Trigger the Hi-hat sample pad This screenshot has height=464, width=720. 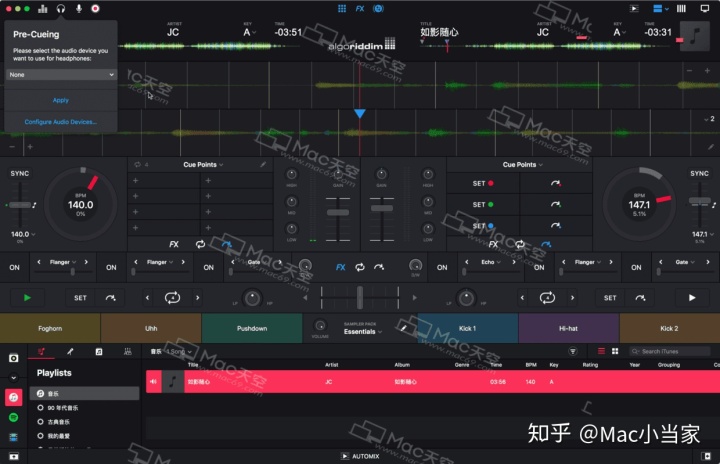coord(568,328)
